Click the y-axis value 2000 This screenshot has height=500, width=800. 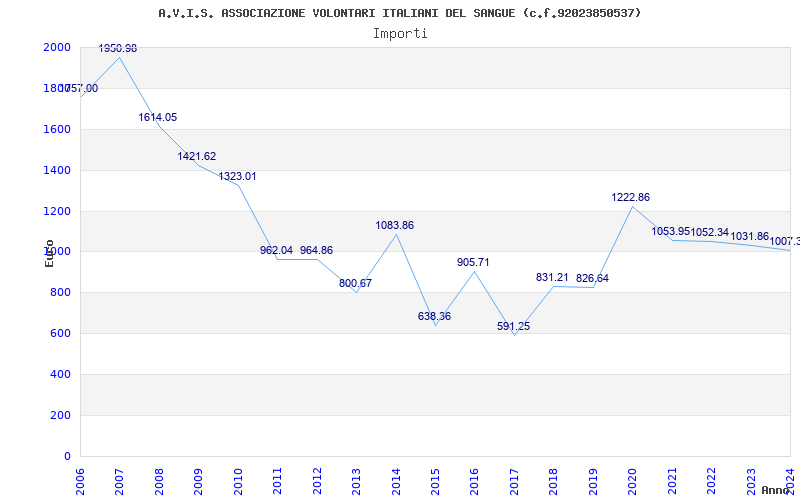point(57,47)
